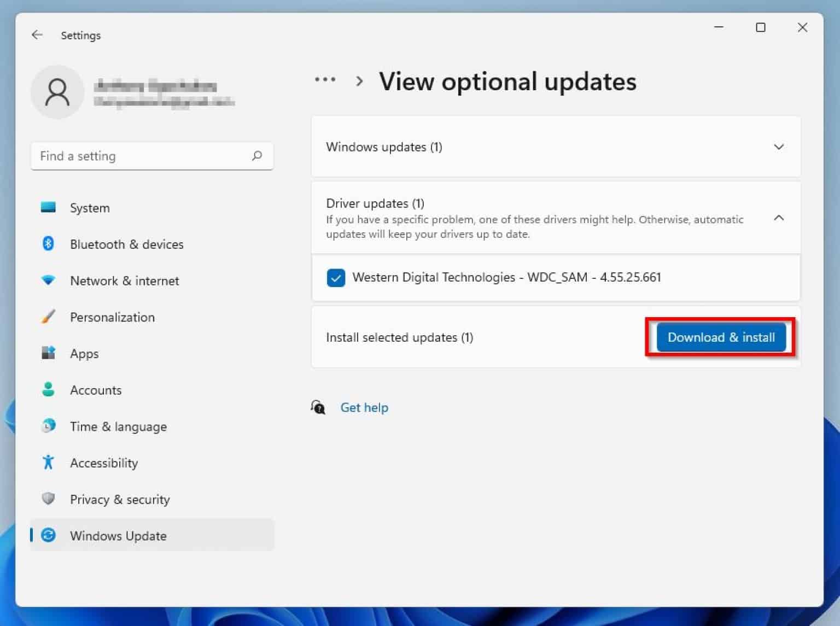The height and width of the screenshot is (626, 840).
Task: Open the Apps settings
Action: click(84, 354)
